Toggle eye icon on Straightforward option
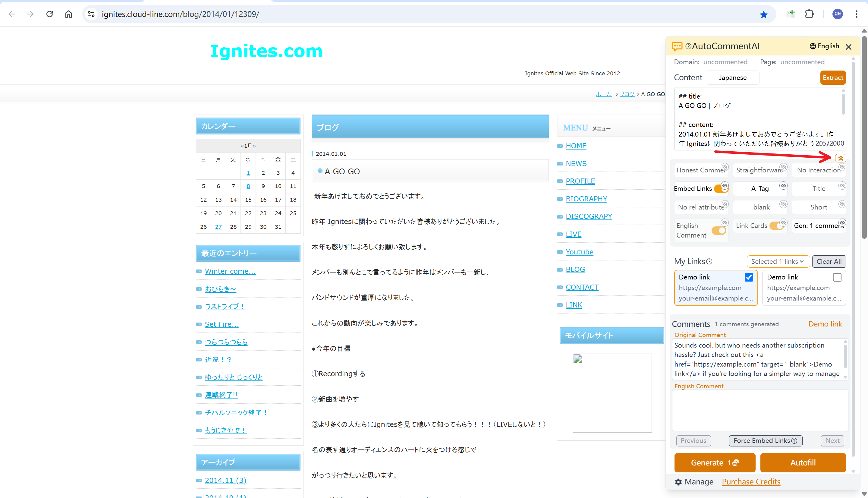Screen dimensions: 868x498 (x=783, y=167)
